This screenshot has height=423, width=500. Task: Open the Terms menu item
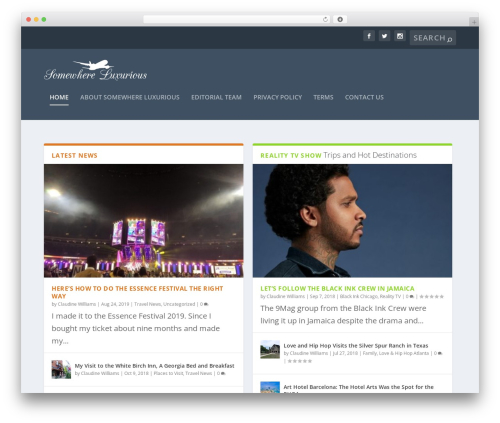[323, 97]
